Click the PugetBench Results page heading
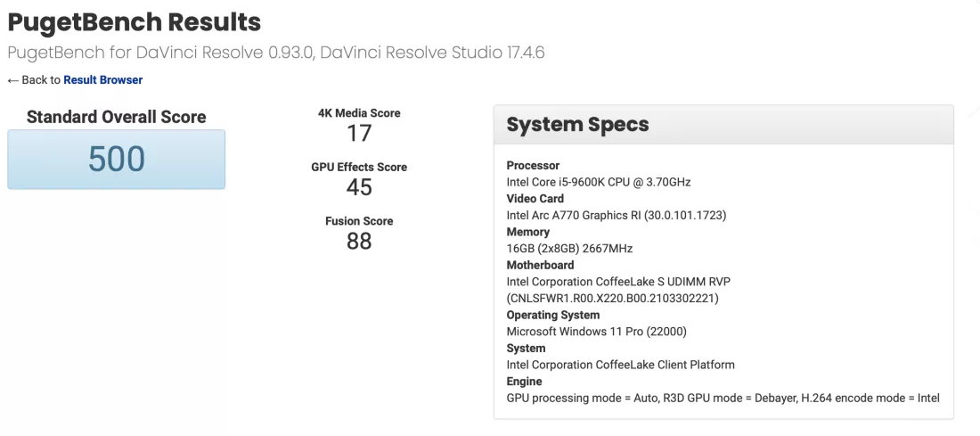Screen dimensions: 980x436 tap(135, 22)
